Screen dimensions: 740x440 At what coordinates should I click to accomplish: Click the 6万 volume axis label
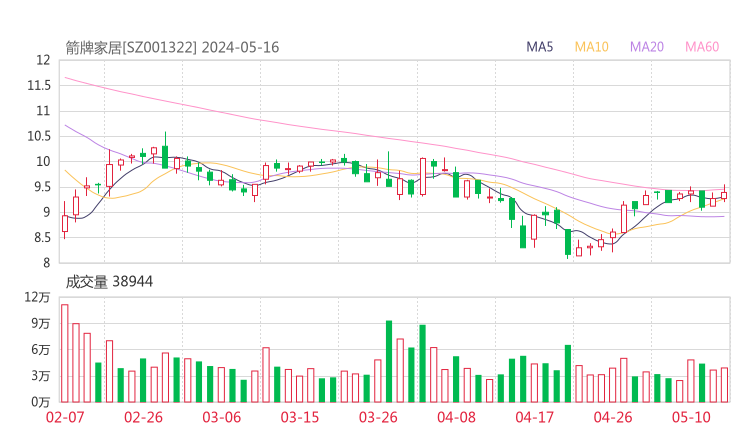(x=41, y=350)
